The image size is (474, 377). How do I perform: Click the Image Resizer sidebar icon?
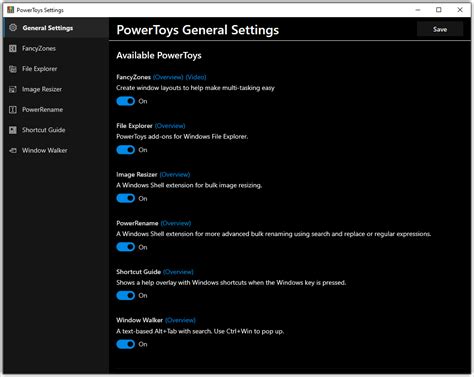pyautogui.click(x=13, y=89)
